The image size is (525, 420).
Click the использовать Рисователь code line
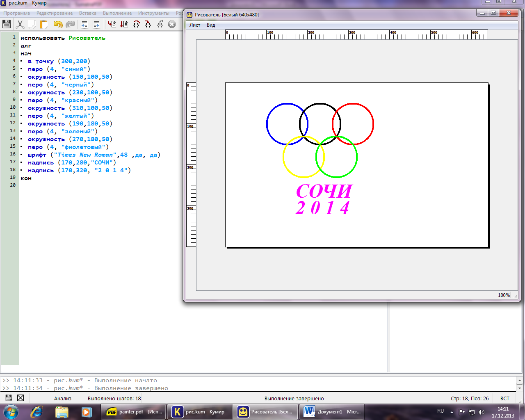coord(63,38)
